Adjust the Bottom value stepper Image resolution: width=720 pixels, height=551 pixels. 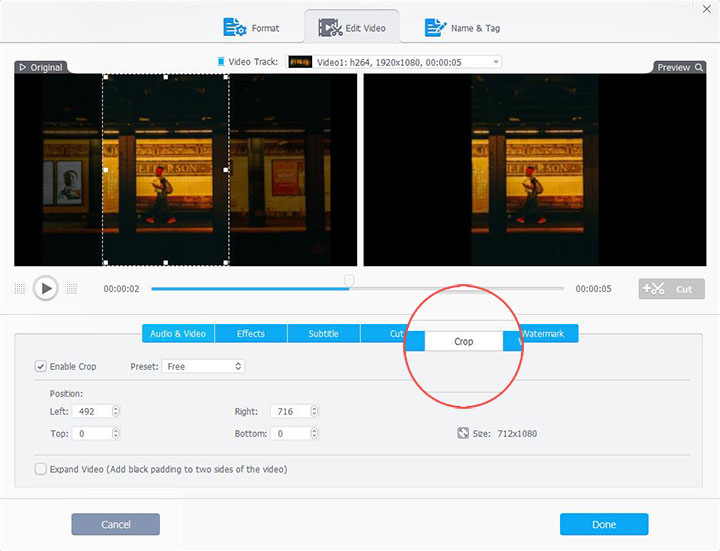314,433
